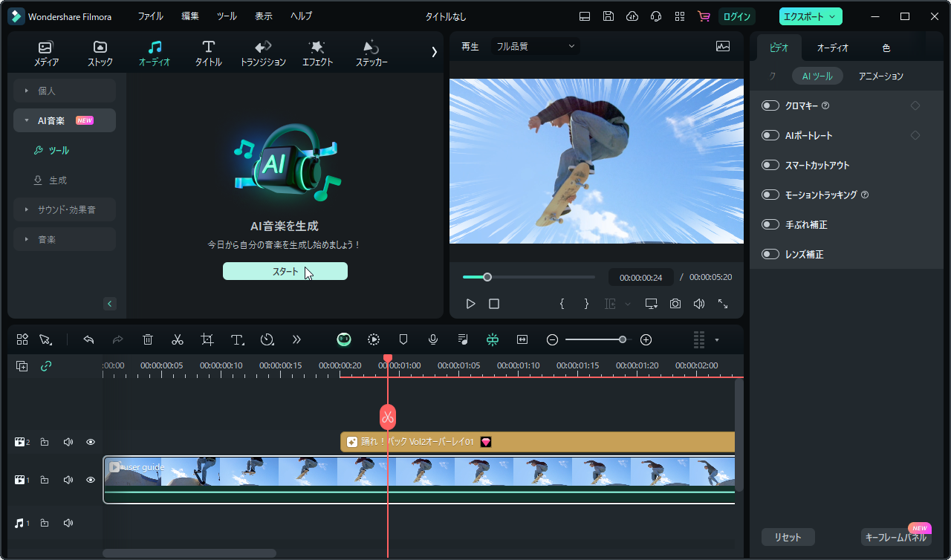The image size is (951, 560).
Task: Click the timeline horizontal scrollbar
Action: click(189, 553)
